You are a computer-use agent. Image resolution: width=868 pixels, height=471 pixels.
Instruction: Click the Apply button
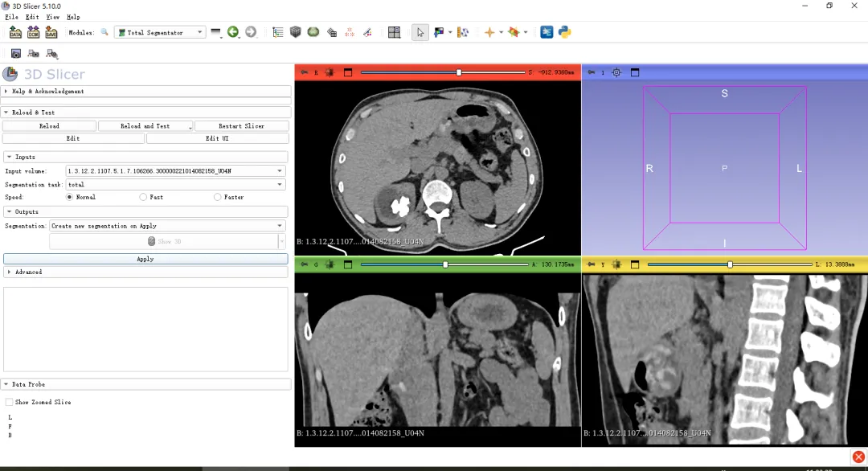point(145,259)
